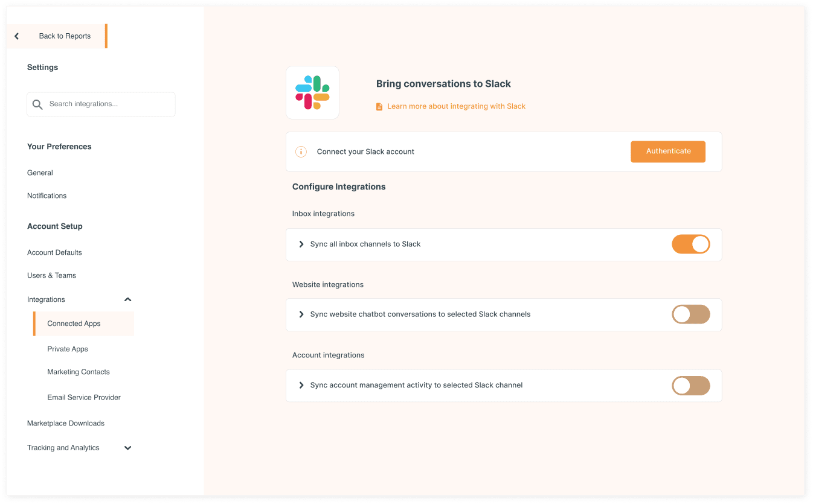813x504 pixels.
Task: Click Sync website chatbot conversations text
Action: [420, 314]
